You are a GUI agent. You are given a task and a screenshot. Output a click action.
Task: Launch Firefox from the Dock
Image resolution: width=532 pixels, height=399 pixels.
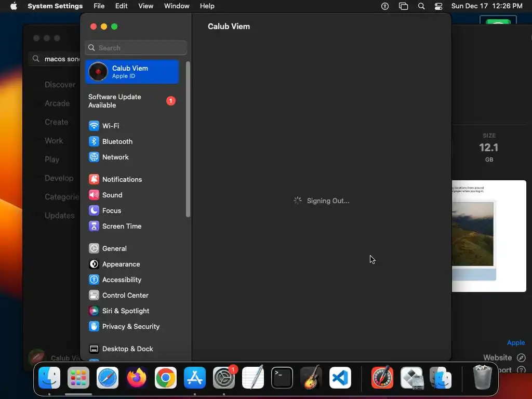[137, 378]
